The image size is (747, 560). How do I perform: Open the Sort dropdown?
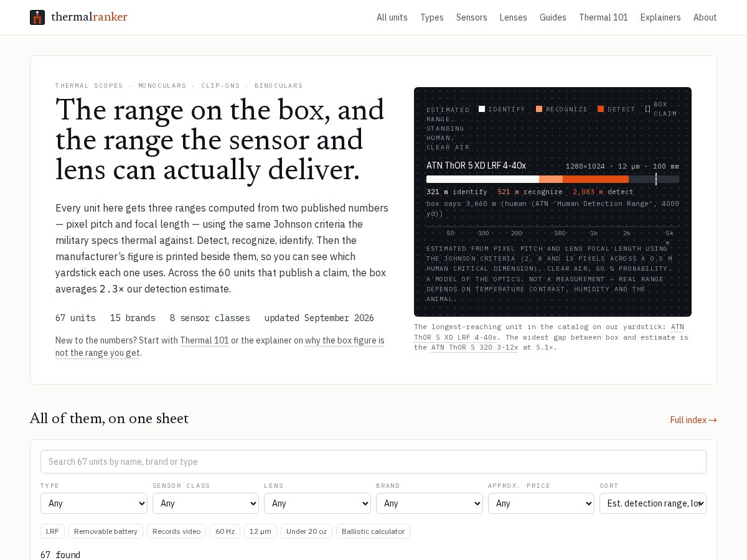click(653, 503)
